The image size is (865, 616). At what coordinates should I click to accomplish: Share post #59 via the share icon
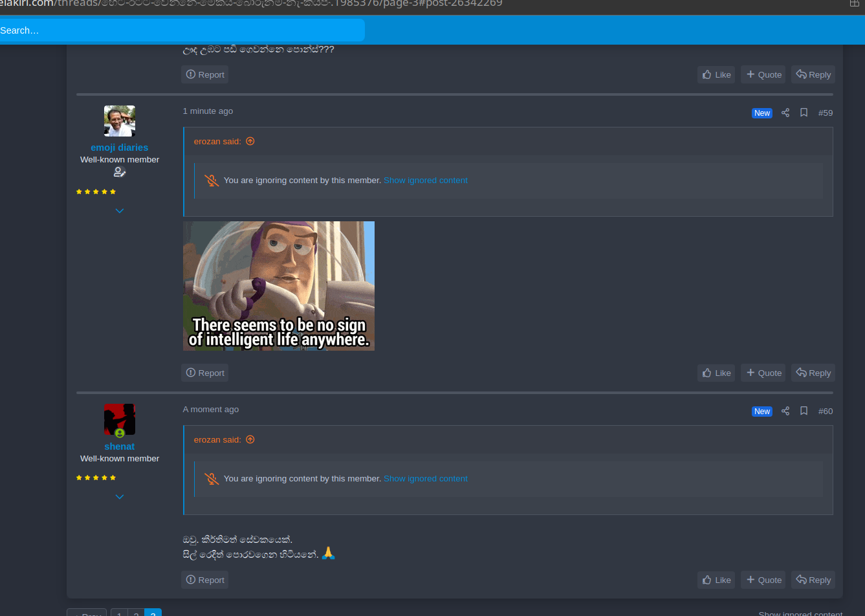click(x=785, y=113)
